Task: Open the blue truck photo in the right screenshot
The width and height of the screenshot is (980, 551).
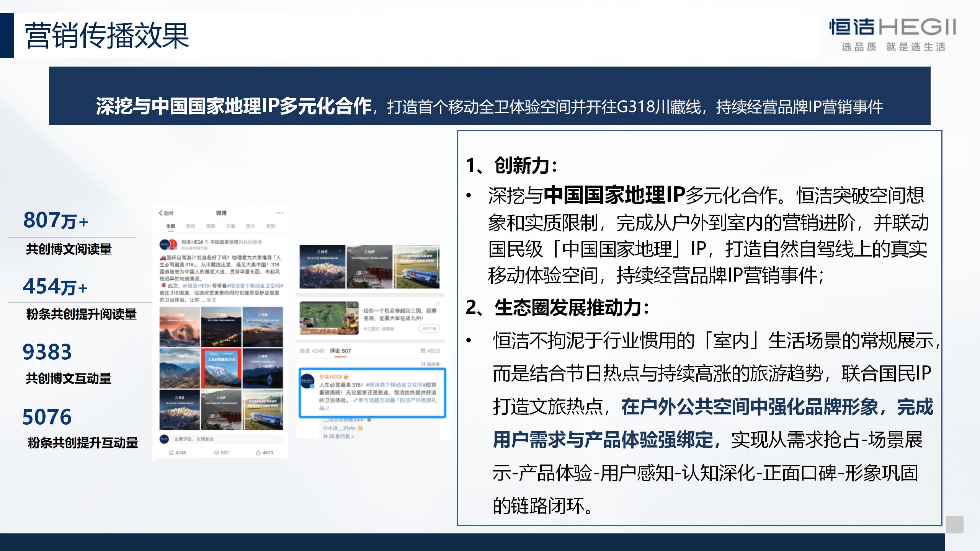Action: [418, 267]
